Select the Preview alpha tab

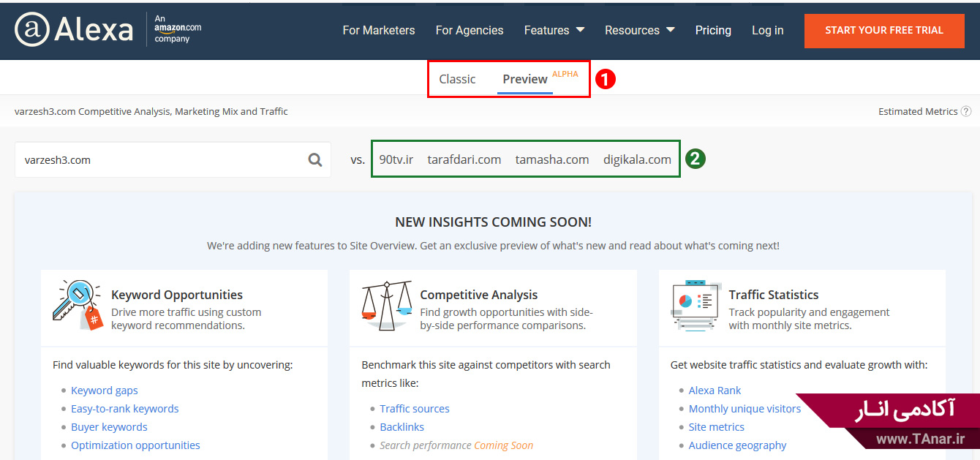[x=525, y=79]
